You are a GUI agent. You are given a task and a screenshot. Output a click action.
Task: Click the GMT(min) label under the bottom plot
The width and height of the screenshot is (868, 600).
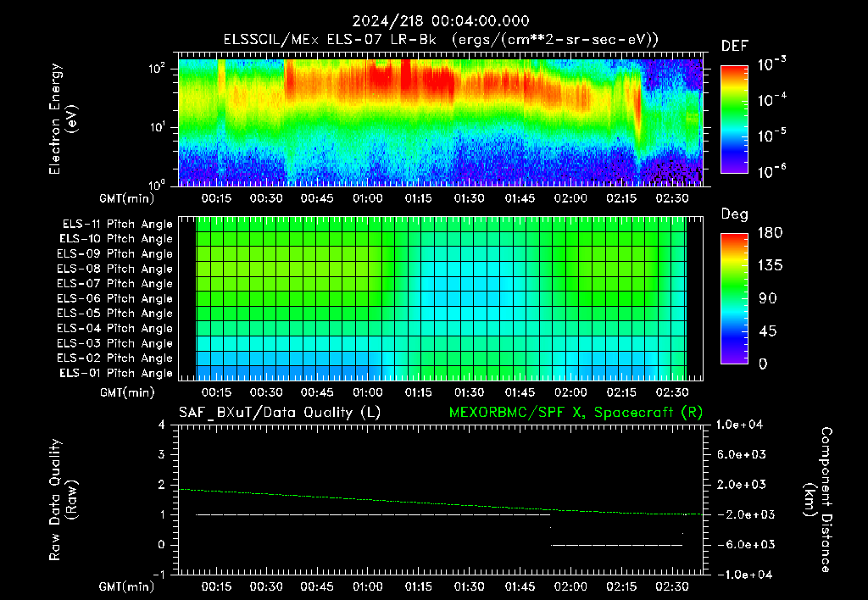click(x=126, y=586)
